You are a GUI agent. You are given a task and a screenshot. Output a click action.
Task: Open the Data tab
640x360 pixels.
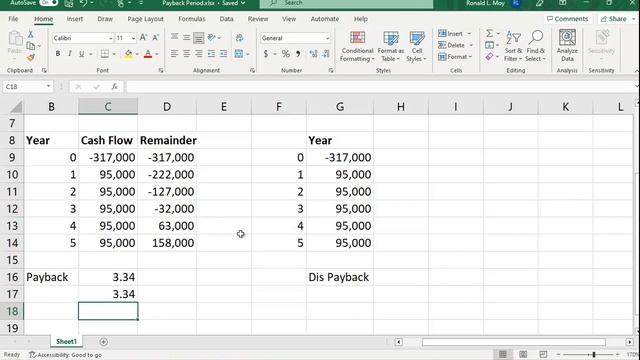[x=226, y=19]
